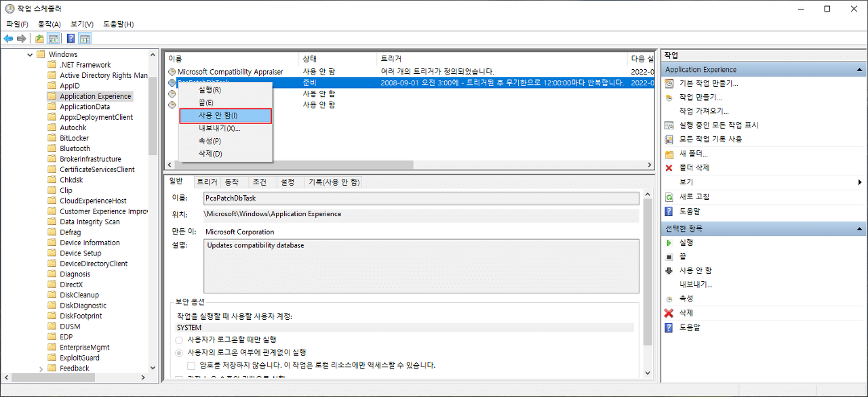Click the 설명 description text box
868x397 pixels.
click(420, 266)
